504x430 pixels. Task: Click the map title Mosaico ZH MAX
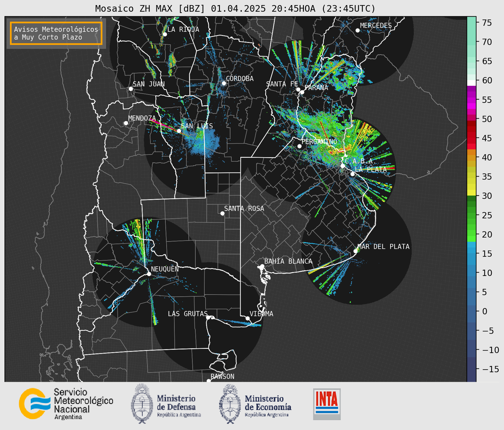(x=235, y=9)
